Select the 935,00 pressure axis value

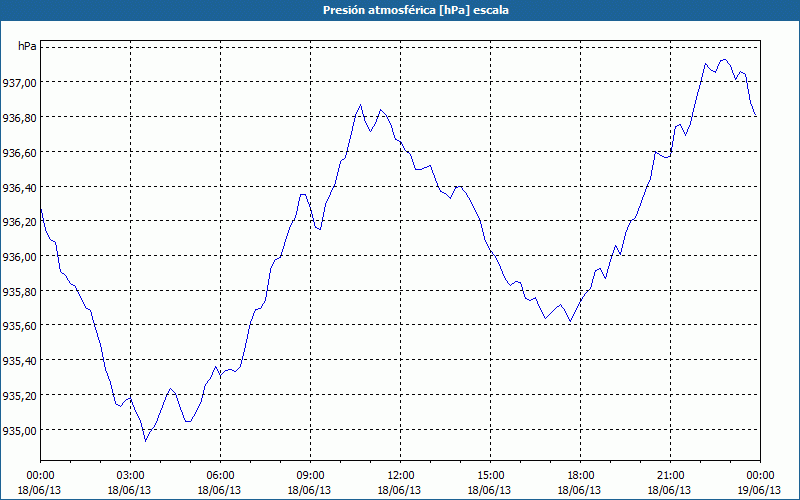(19, 431)
